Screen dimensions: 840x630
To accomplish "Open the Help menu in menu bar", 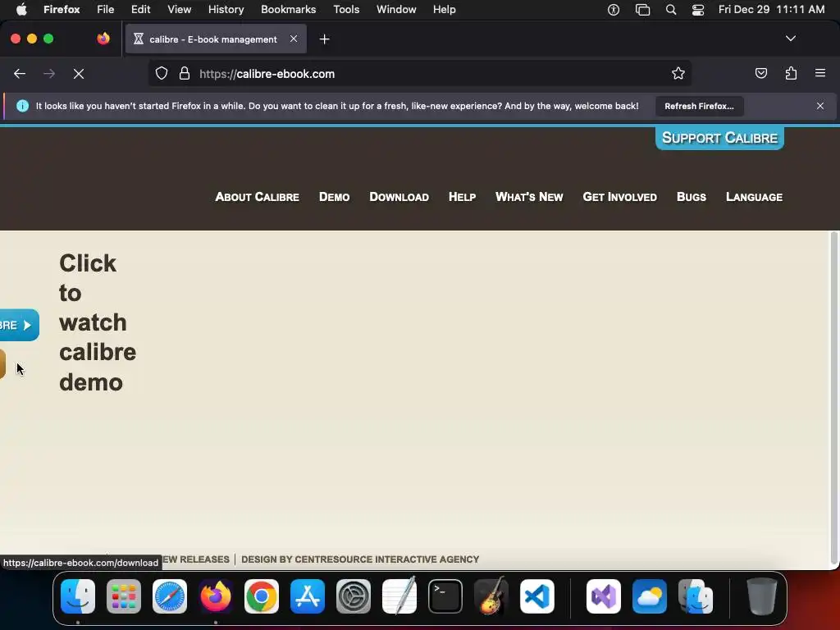I will tap(445, 10).
